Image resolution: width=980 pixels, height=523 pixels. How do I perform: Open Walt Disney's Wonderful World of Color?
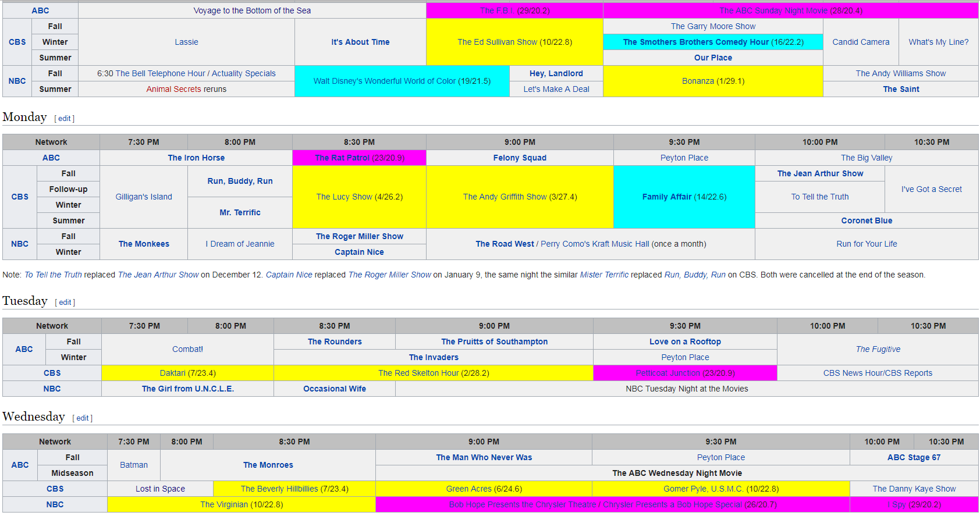coord(384,81)
